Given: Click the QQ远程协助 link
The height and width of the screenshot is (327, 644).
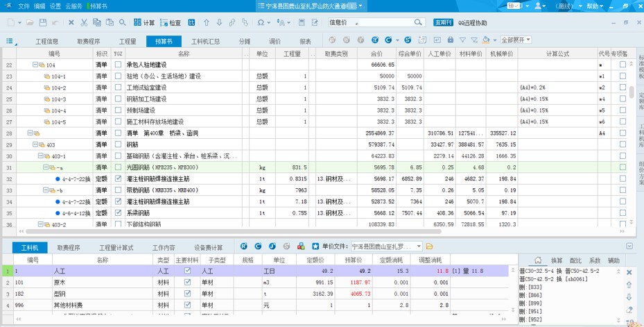Looking at the screenshot, I should click(x=472, y=23).
